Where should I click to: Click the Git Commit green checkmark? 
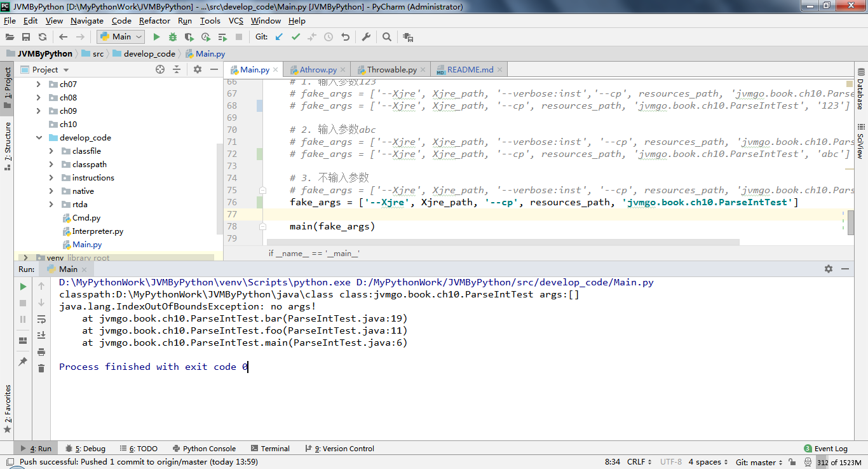click(295, 37)
